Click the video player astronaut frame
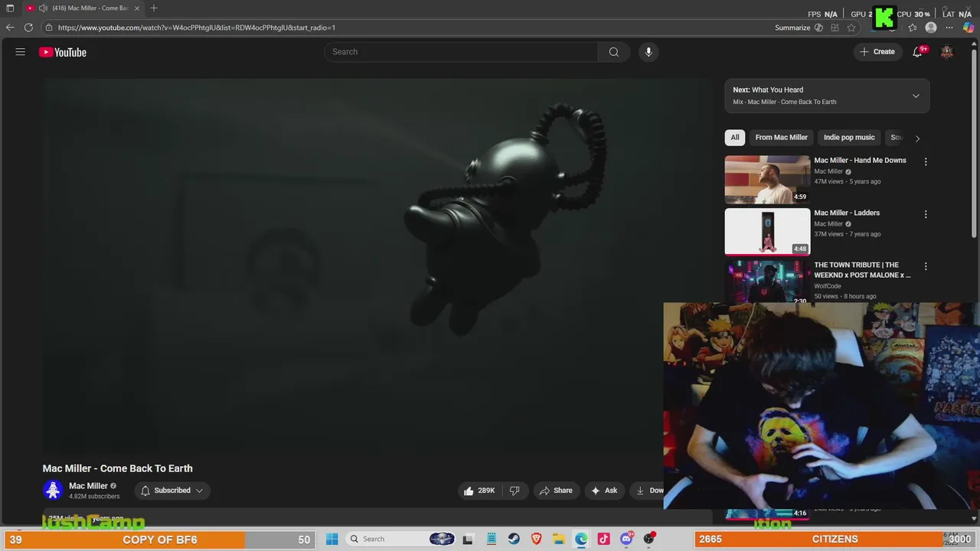 [x=377, y=266]
